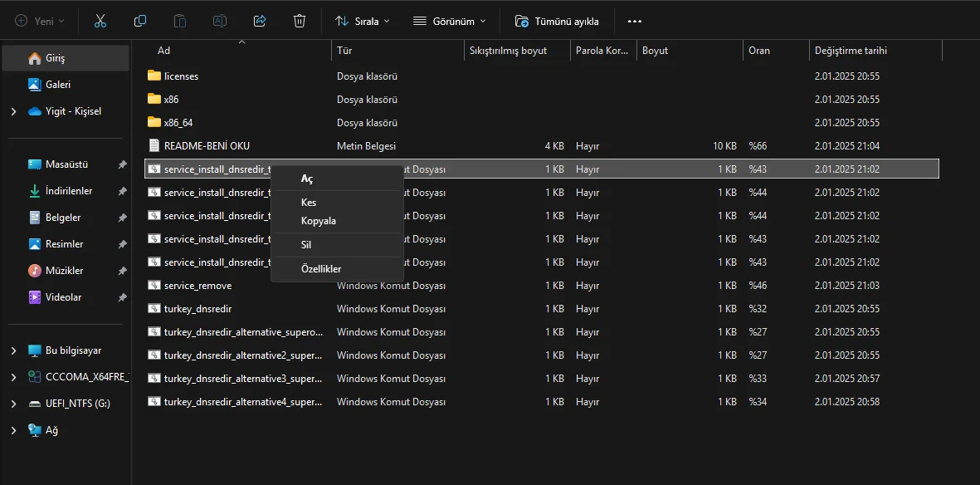Expand the Ağ network tree node
The image size is (980, 485).
tap(14, 430)
